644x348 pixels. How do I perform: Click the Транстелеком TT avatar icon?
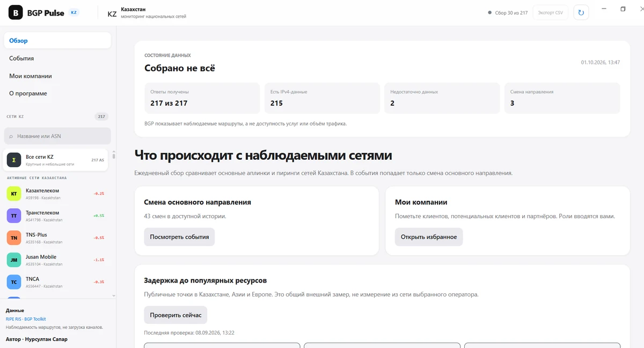point(14,216)
